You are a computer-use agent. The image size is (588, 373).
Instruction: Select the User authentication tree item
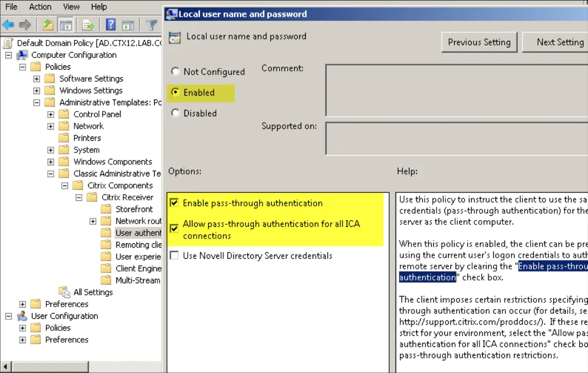click(x=138, y=233)
